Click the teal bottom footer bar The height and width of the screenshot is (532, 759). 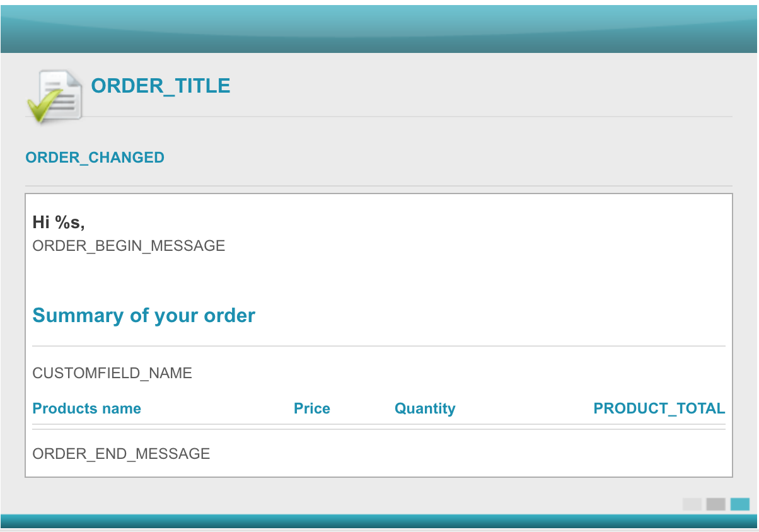(x=379, y=521)
